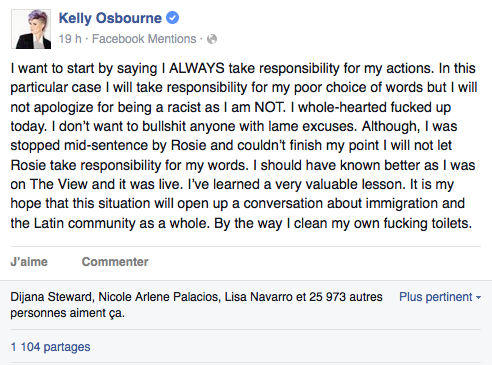View the 1 104 partages list

[50, 347]
